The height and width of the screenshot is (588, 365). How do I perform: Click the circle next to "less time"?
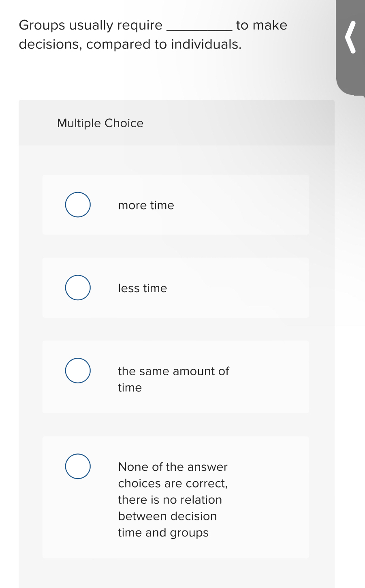pyautogui.click(x=77, y=287)
